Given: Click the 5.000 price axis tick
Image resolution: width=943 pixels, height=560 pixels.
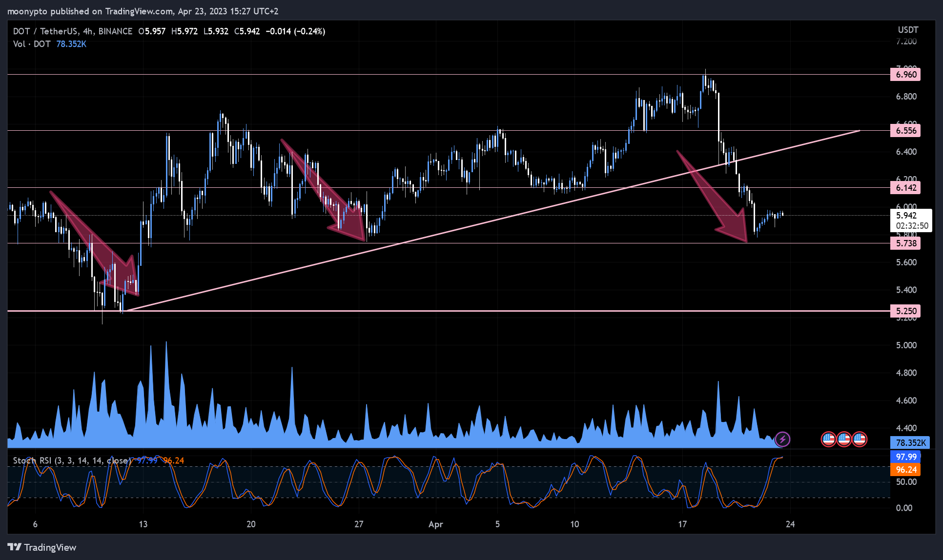Looking at the screenshot, I should (x=906, y=345).
